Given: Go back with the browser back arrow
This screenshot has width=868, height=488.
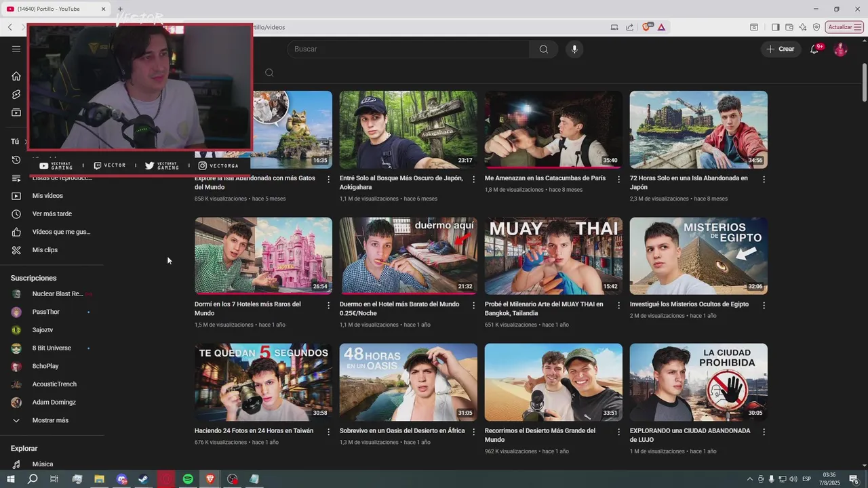Looking at the screenshot, I should 10,27.
